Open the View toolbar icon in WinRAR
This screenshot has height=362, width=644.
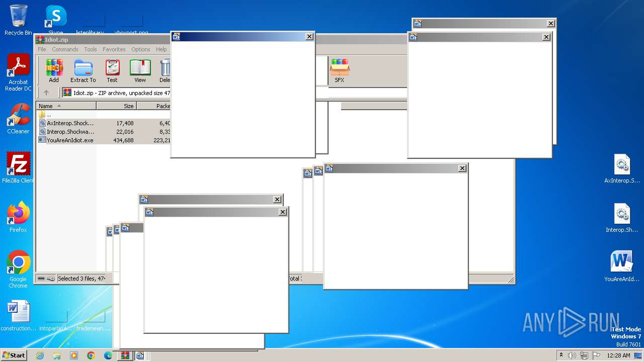tap(140, 71)
